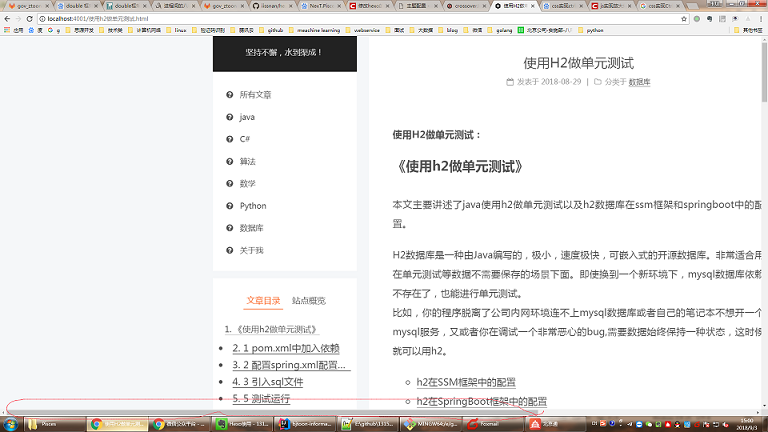Select the 站点概览 tab
The width and height of the screenshot is (768, 432).
click(x=309, y=301)
